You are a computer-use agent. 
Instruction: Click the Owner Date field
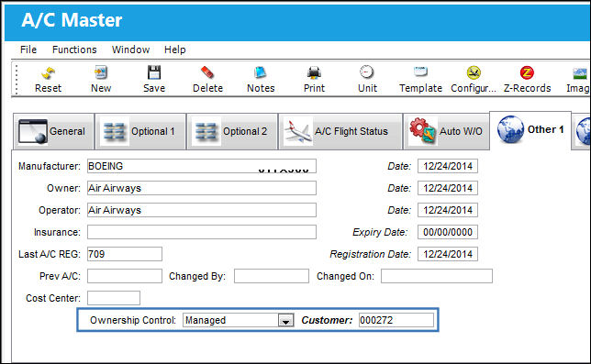[448, 188]
